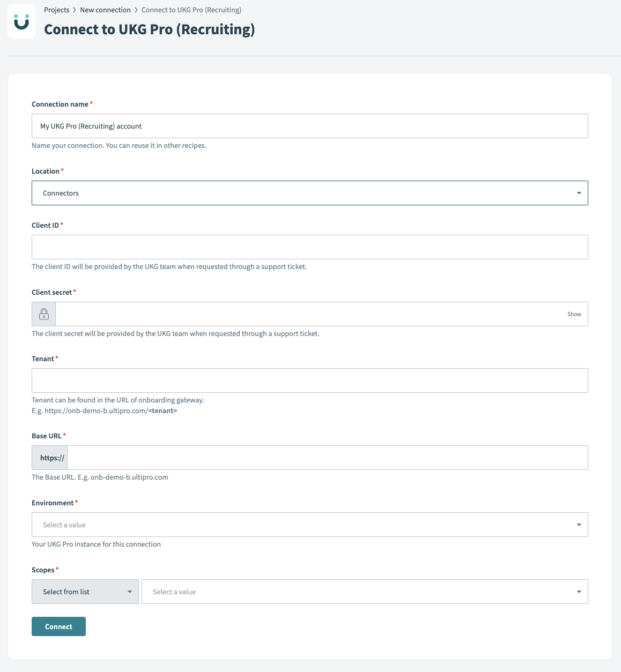Open the Environment selection dropdown
Image resolution: width=621 pixels, height=672 pixels.
[x=310, y=524]
